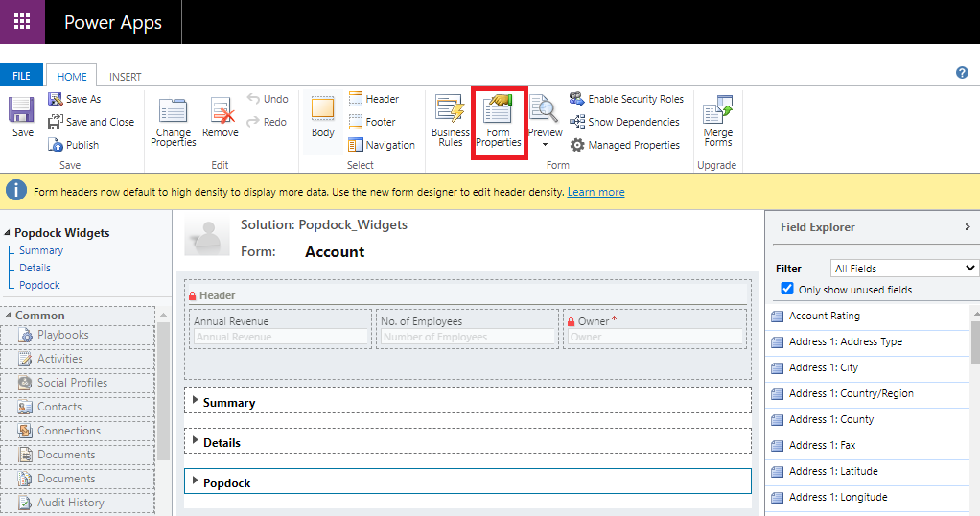Choose Save and Close
The width and height of the screenshot is (980, 516).
click(91, 122)
